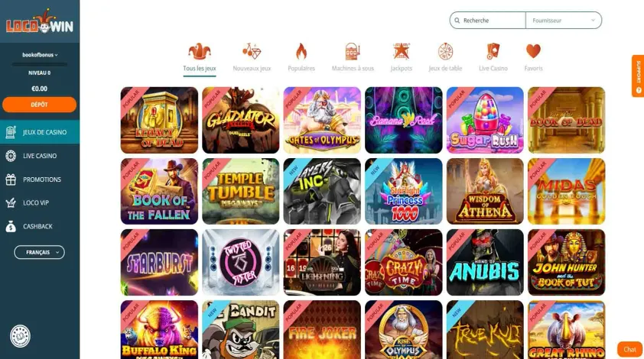
Task: Click the Recherche search field
Action: click(x=488, y=20)
